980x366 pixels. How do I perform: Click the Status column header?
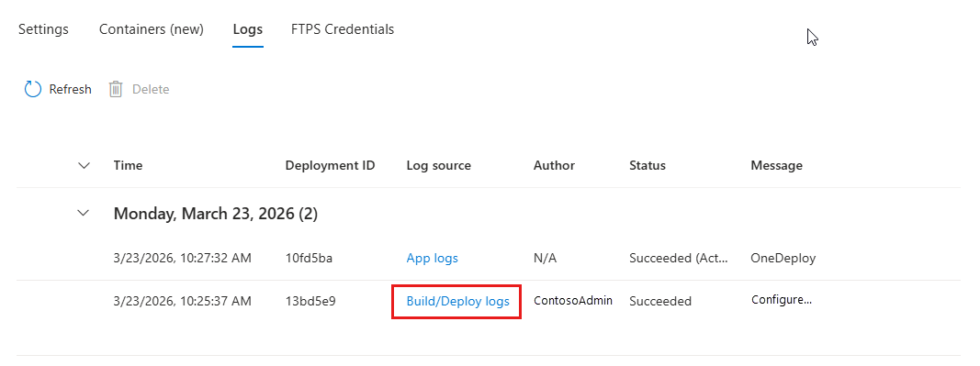(648, 165)
